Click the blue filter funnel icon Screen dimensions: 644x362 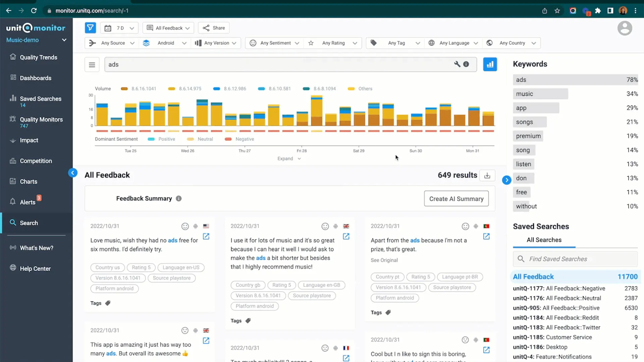(x=90, y=28)
